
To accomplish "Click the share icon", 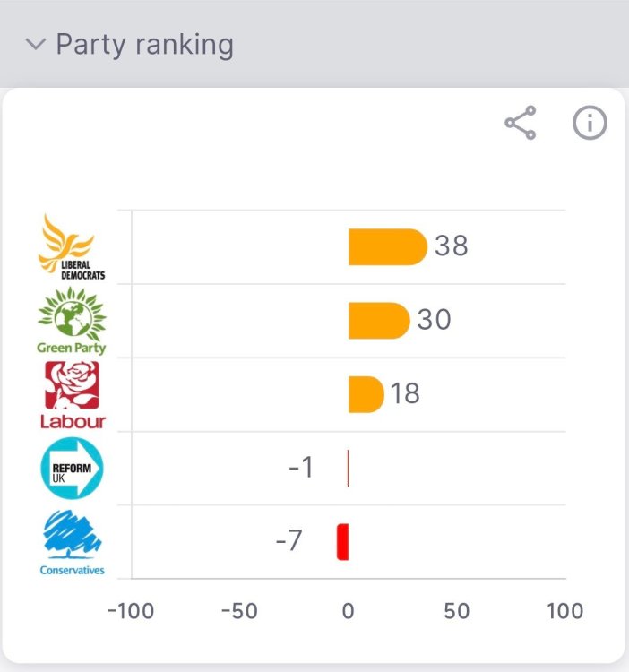I will 521,123.
